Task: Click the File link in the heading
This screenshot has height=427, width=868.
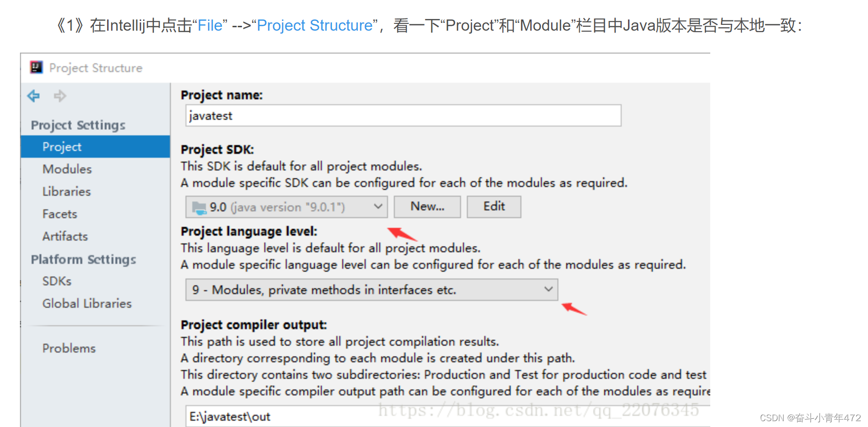Action: click(210, 25)
